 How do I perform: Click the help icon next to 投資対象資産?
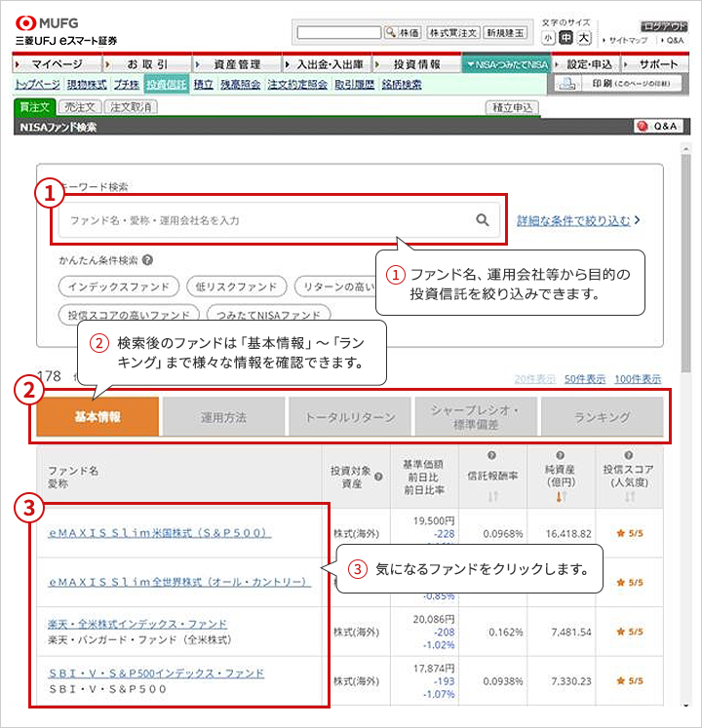(x=378, y=477)
